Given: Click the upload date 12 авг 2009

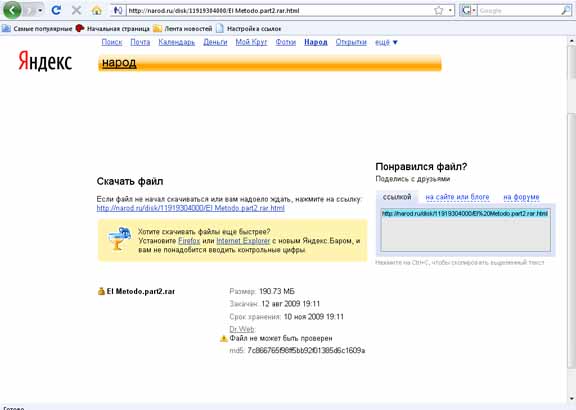Looking at the screenshot, I should click(x=291, y=304).
